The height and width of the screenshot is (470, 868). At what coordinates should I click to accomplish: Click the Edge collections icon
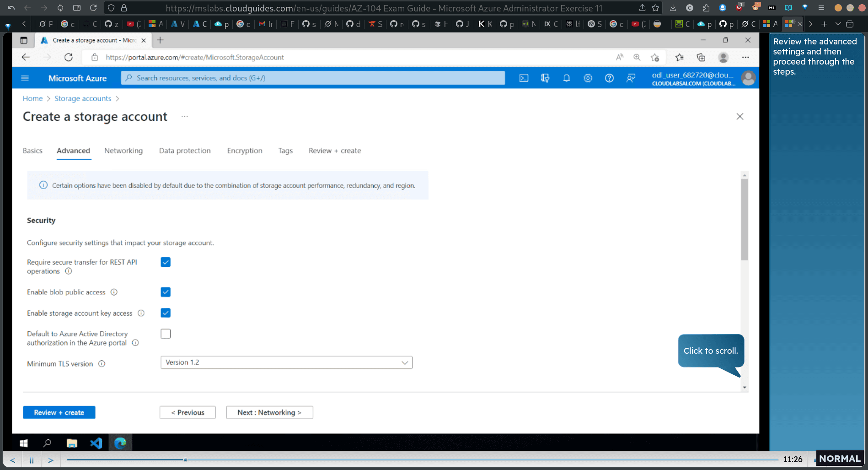point(701,57)
